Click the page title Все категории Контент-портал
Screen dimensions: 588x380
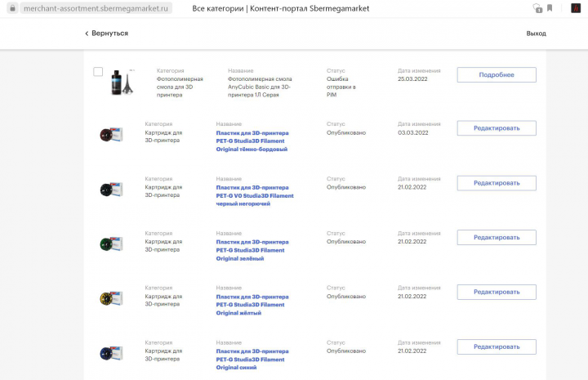[x=280, y=8]
